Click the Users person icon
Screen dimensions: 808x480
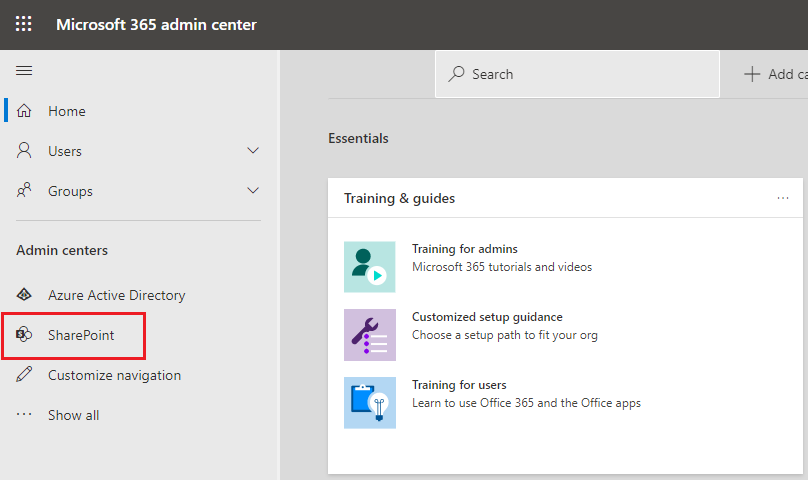pos(24,151)
